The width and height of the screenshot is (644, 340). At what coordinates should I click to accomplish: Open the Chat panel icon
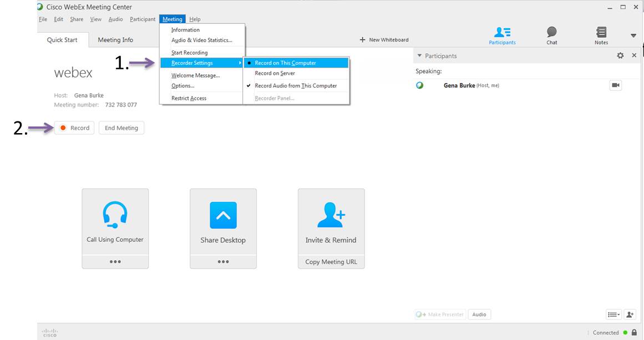[x=551, y=32]
